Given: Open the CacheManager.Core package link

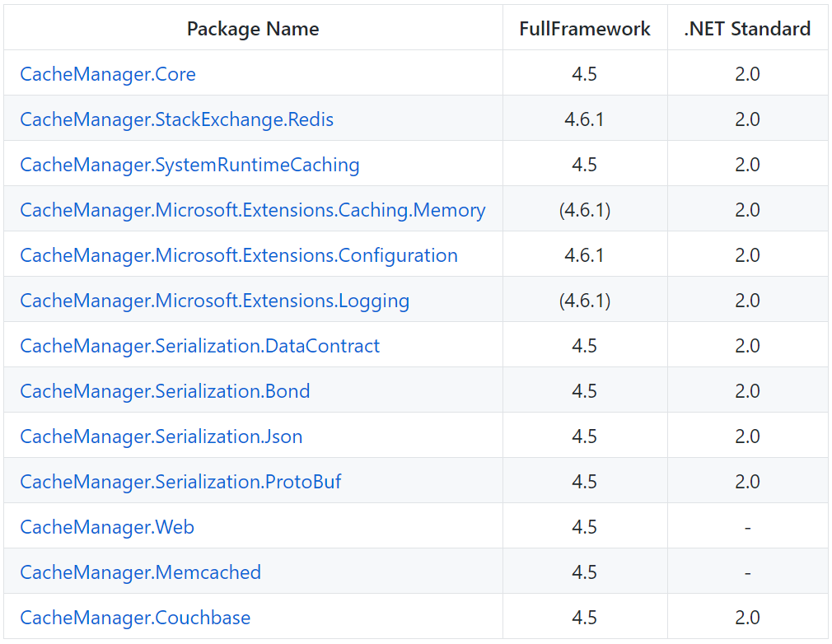Looking at the screenshot, I should click(108, 74).
